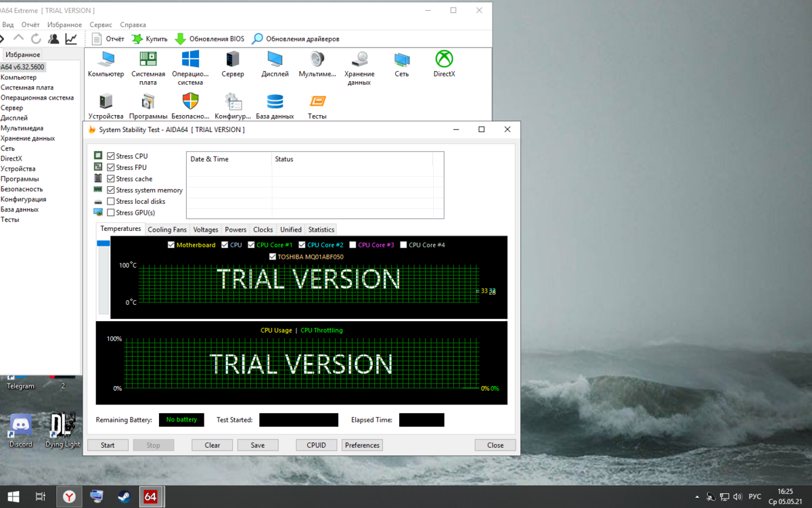Click AIDA64 taskbar icon
The width and height of the screenshot is (812, 508).
150,496
